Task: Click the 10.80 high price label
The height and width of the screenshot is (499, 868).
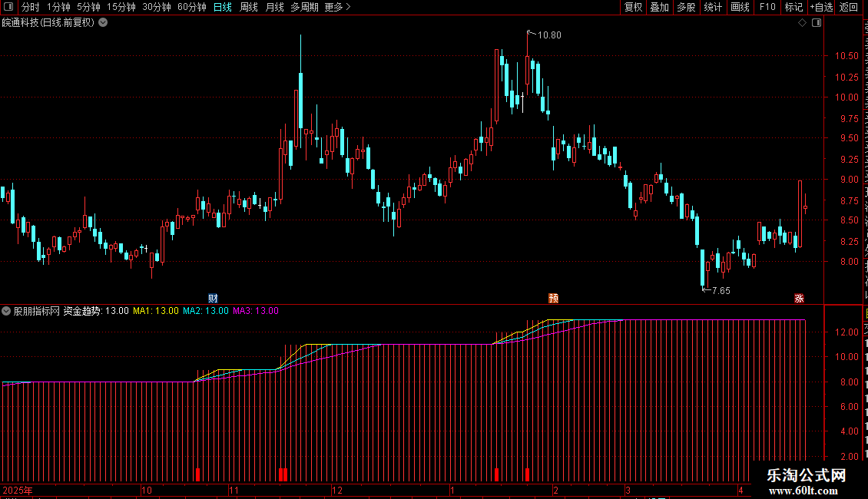Action: coord(549,35)
